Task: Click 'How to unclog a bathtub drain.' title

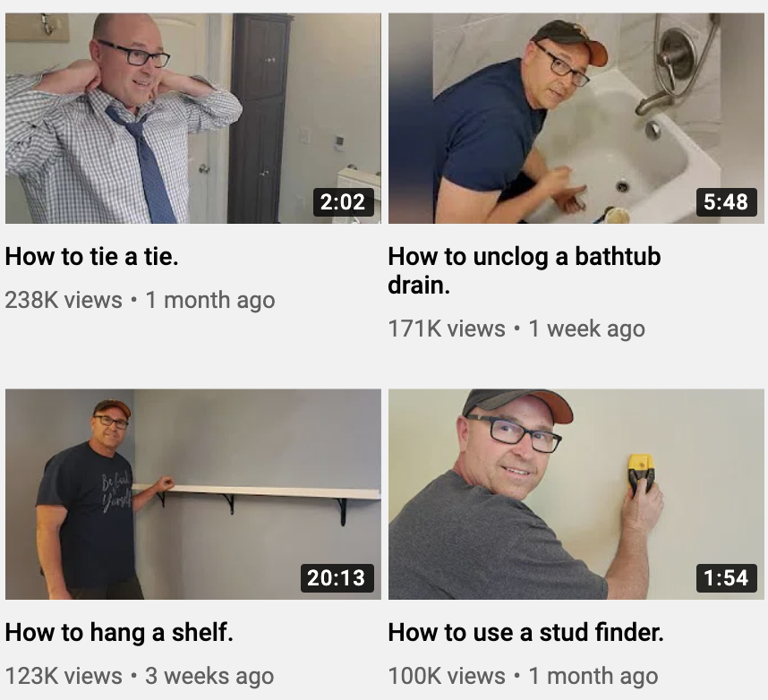Action: (x=524, y=270)
